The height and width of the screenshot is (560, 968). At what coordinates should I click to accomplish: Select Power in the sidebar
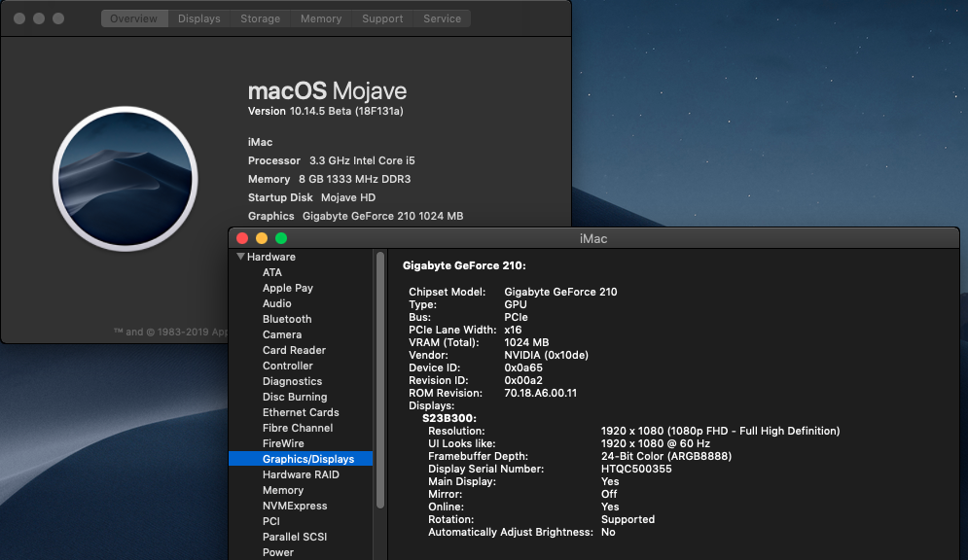(x=278, y=552)
